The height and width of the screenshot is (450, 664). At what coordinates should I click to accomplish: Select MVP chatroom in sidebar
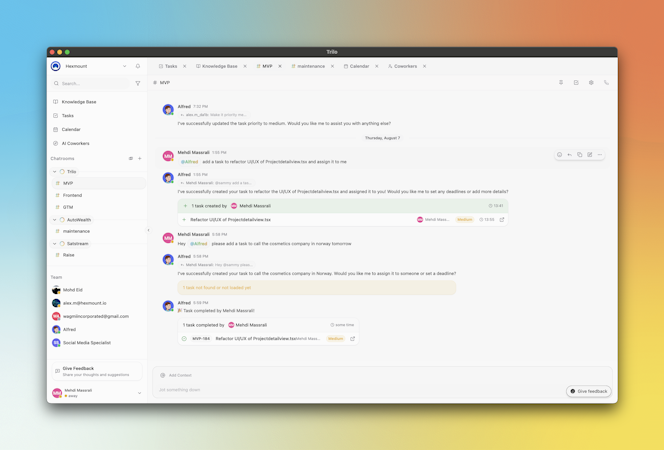coord(98,183)
